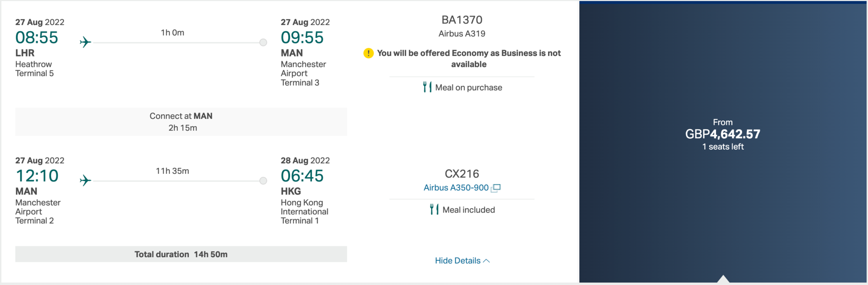The width and height of the screenshot is (868, 285).
Task: Click the 1 seats left label
Action: click(x=723, y=147)
